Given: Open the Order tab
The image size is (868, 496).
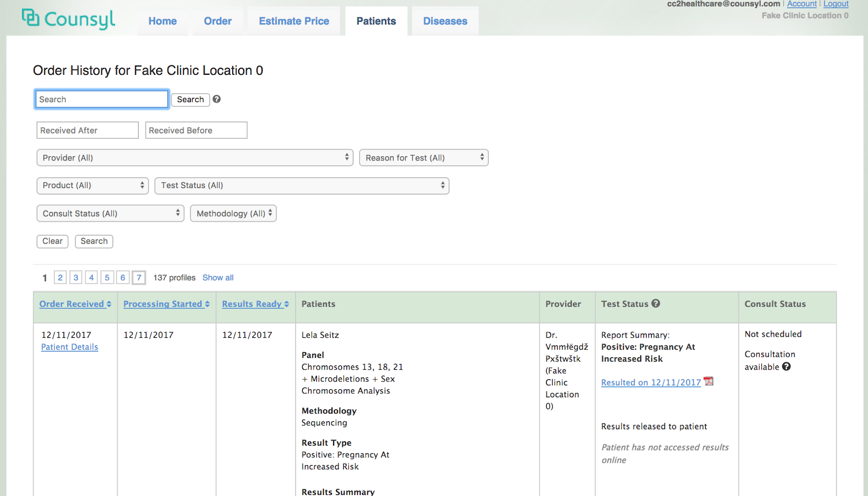Looking at the screenshot, I should point(218,21).
